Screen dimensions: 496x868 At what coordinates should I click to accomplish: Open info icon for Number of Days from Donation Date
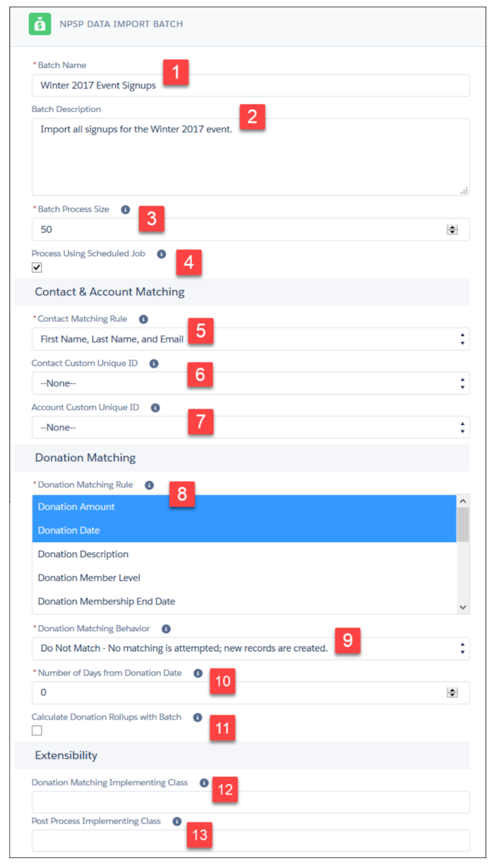pyautogui.click(x=198, y=673)
